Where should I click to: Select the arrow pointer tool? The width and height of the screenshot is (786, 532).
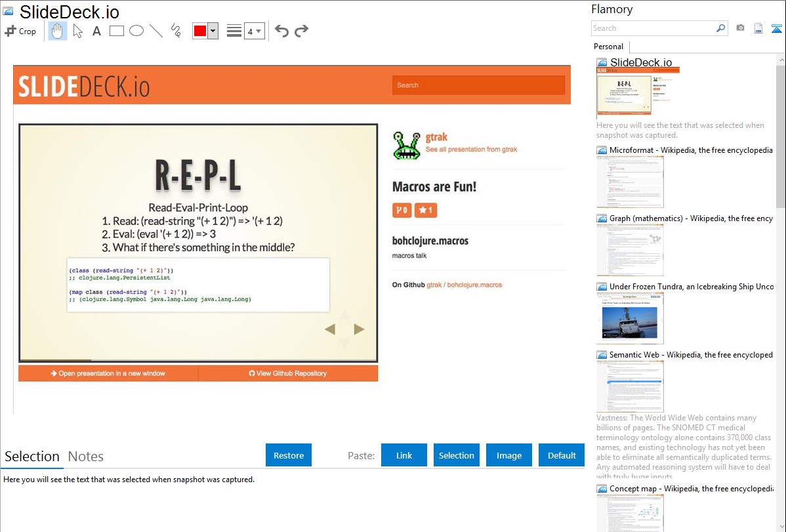pyautogui.click(x=77, y=31)
